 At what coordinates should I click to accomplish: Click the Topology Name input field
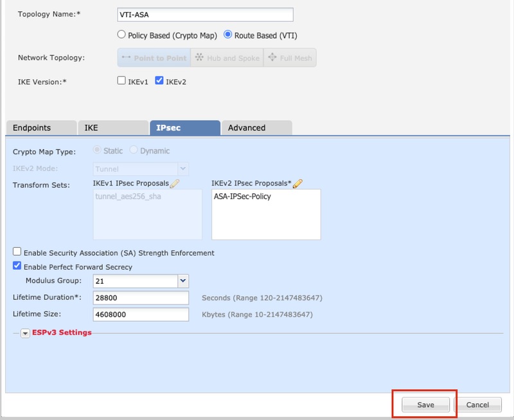[205, 15]
